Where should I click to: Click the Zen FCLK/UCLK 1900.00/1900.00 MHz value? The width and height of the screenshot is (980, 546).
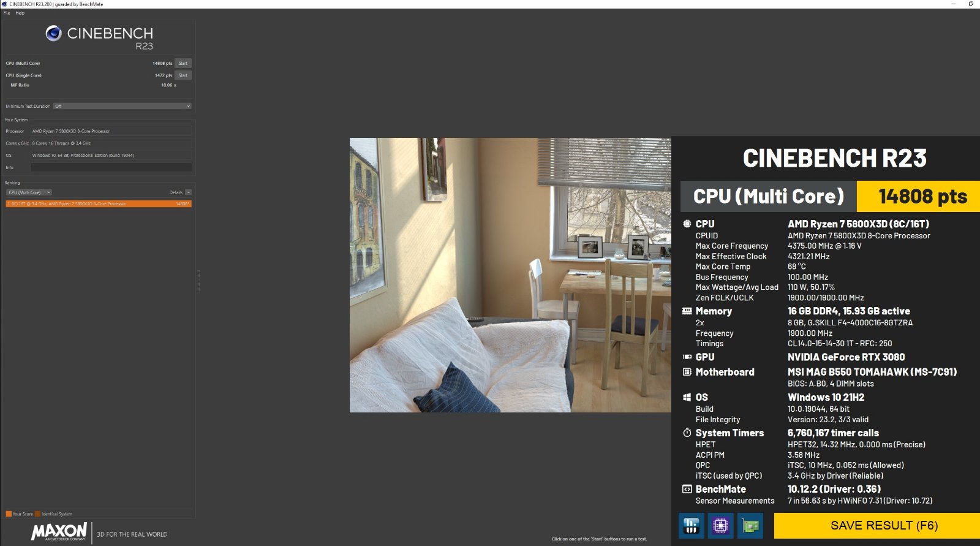pos(826,298)
